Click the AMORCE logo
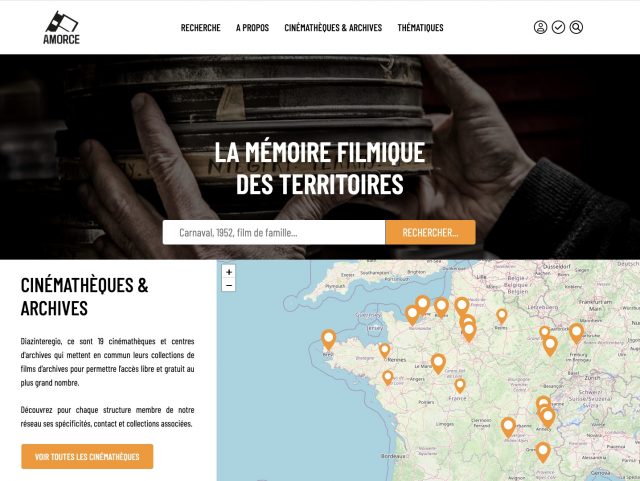 (x=61, y=27)
